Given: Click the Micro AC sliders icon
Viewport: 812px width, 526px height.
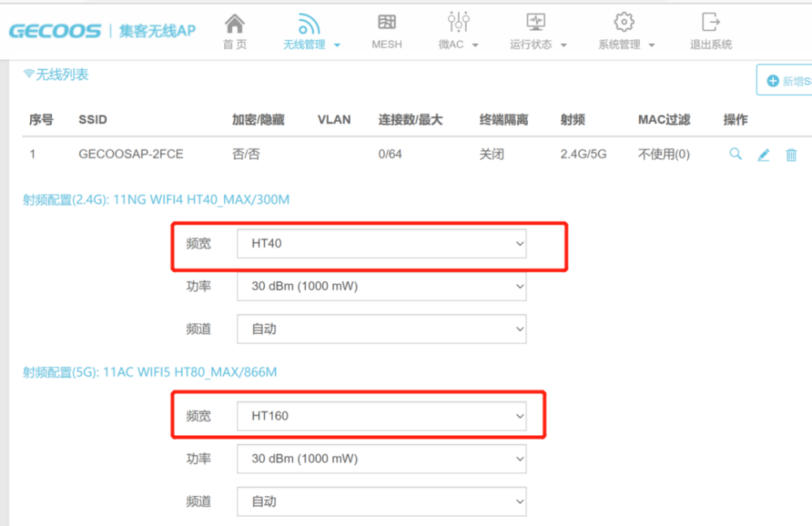Looking at the screenshot, I should point(458,23).
